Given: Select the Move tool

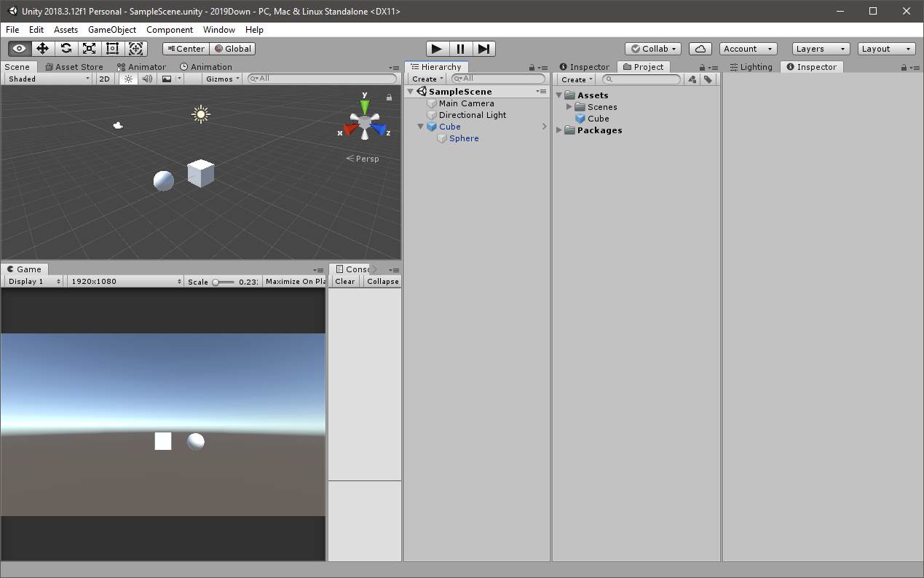Looking at the screenshot, I should [42, 48].
